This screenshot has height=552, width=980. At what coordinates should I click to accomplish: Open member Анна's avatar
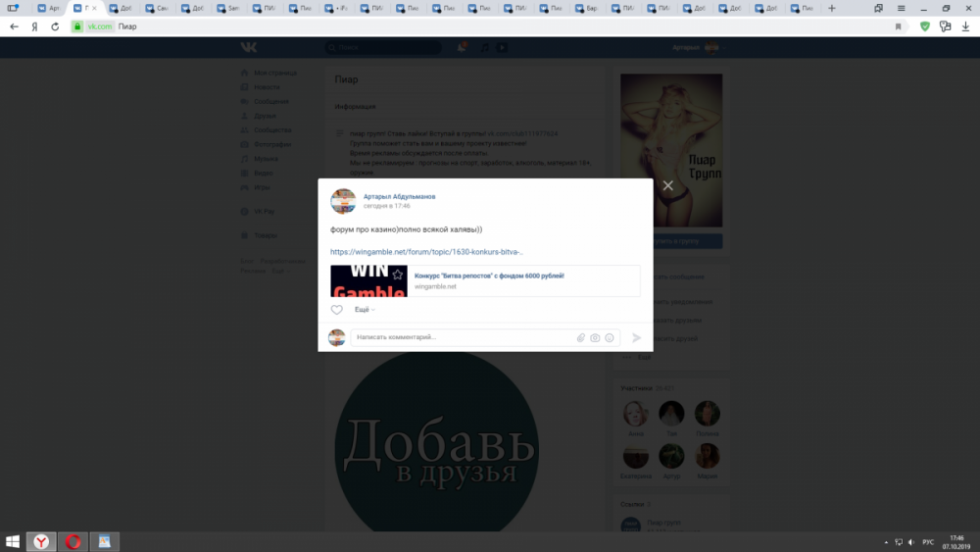[x=636, y=413]
